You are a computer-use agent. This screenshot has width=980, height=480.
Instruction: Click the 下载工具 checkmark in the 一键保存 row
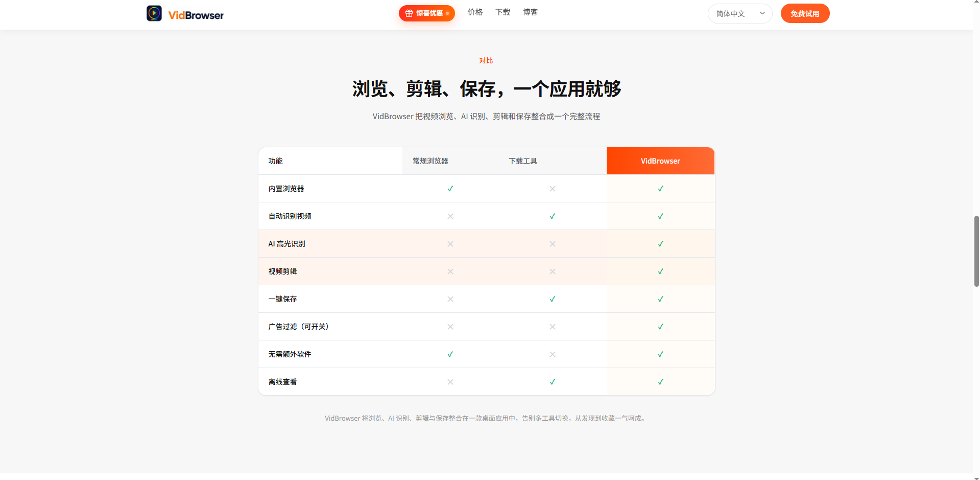553,299
